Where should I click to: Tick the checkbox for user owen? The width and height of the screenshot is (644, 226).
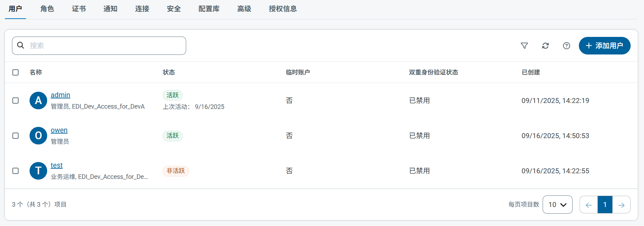[x=15, y=136]
